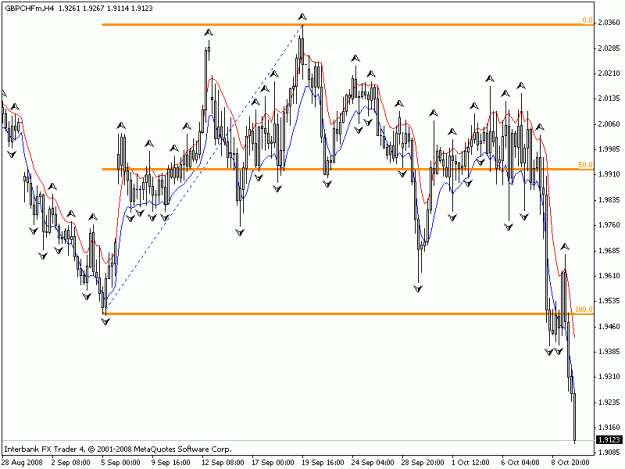Click the last candlestick at the chart's right edge
The height and width of the screenshot is (469, 625).
pos(575,416)
